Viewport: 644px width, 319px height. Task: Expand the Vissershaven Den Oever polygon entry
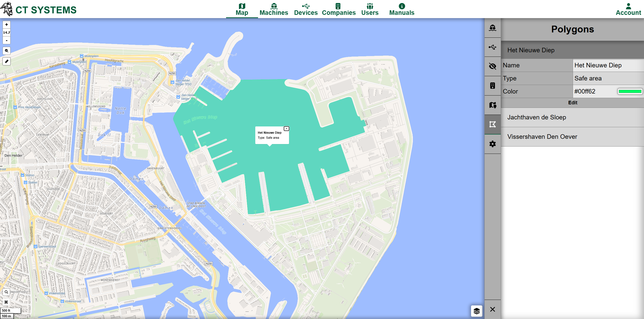(573, 136)
